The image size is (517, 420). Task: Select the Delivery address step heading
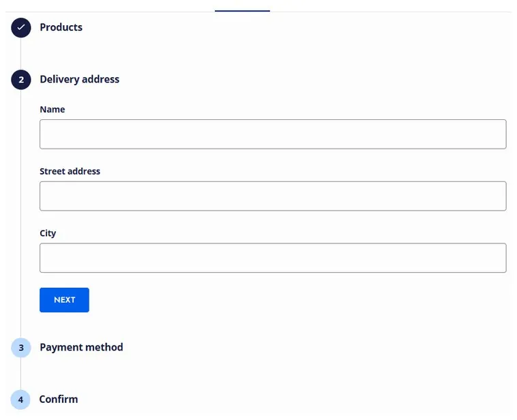pos(79,79)
